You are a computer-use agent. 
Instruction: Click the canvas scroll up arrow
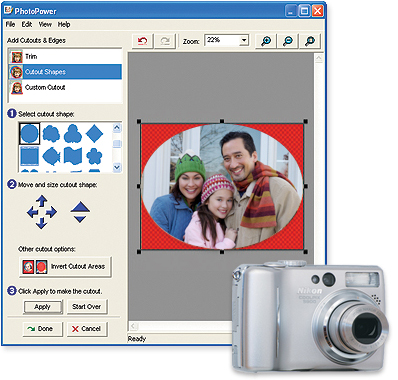(319, 58)
